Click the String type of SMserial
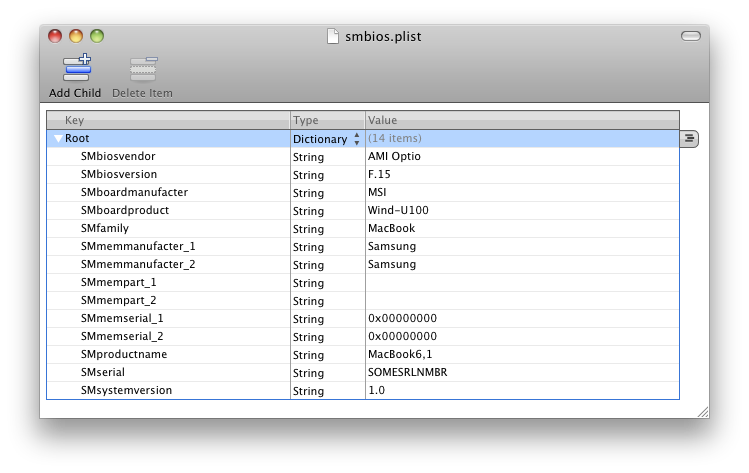749x473 pixels. point(308,373)
